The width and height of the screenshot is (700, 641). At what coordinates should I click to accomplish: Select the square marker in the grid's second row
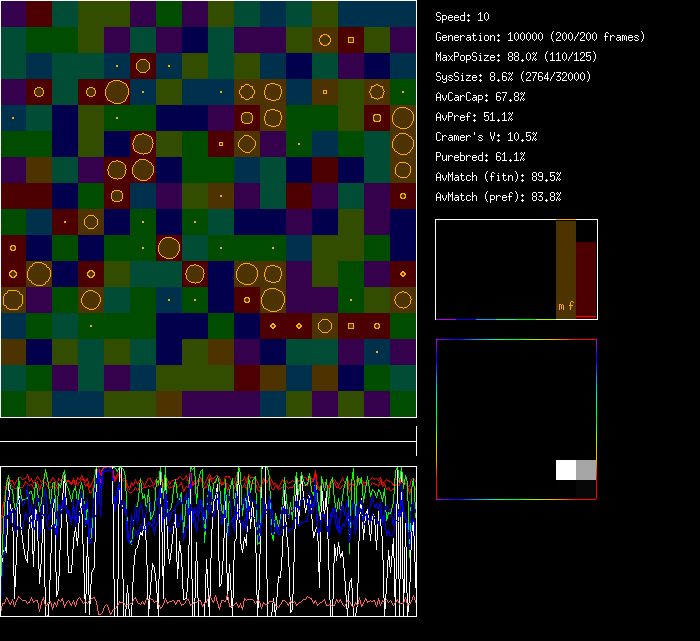click(351, 41)
